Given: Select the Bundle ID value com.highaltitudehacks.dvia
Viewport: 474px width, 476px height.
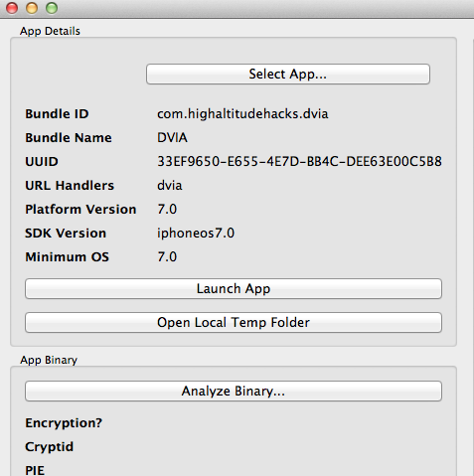Looking at the screenshot, I should click(x=242, y=114).
